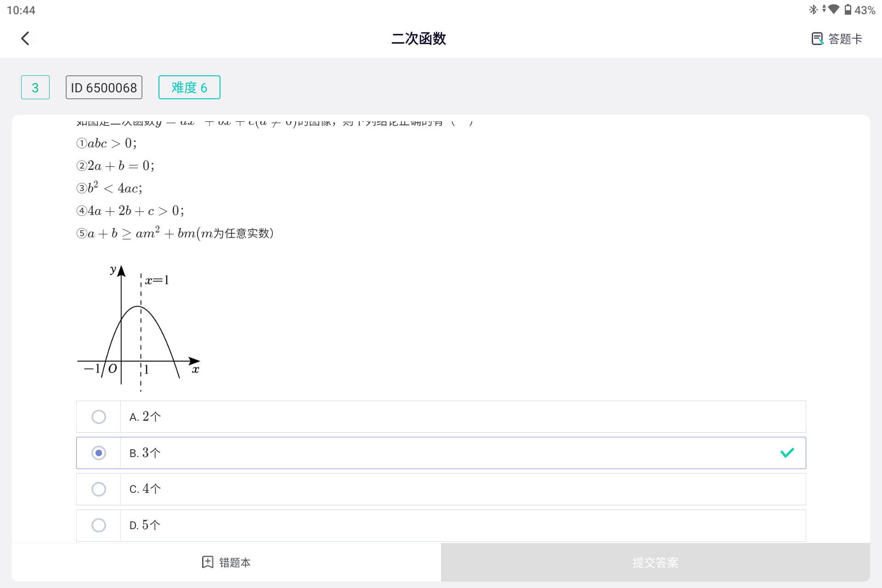Viewport: 882px width, 588px height.
Task: Tap the ID 6500068 label
Action: pyautogui.click(x=104, y=87)
